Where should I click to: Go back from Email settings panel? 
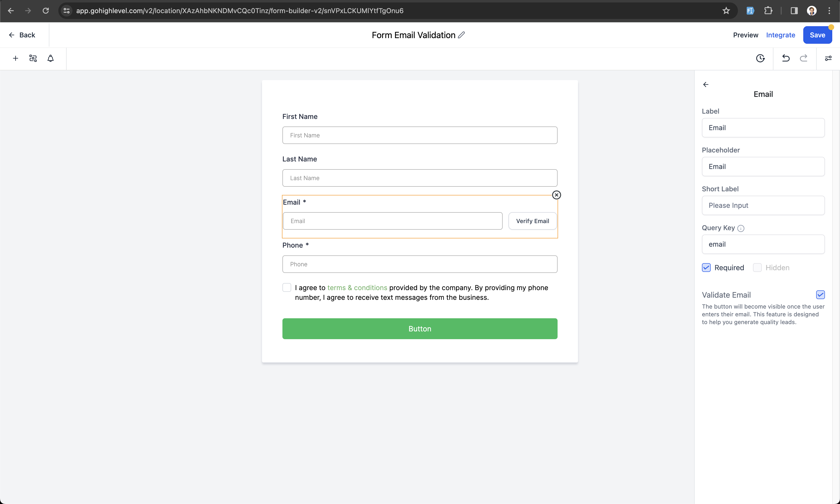706,84
